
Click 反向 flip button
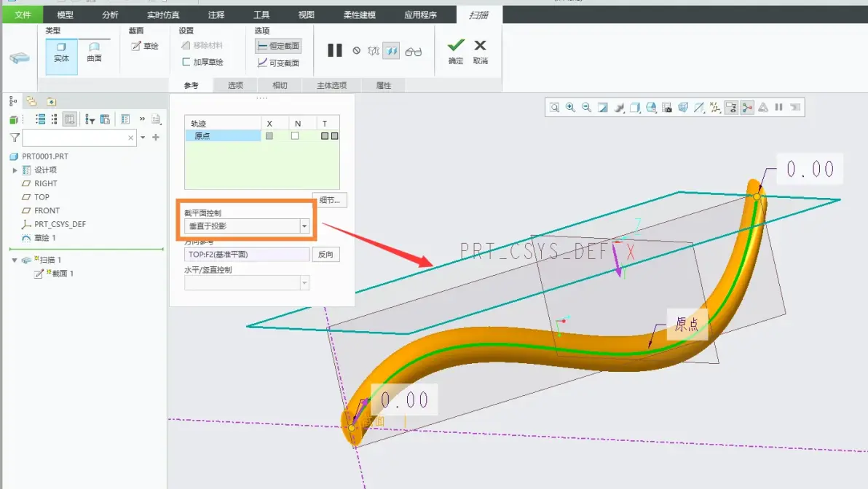pos(325,255)
